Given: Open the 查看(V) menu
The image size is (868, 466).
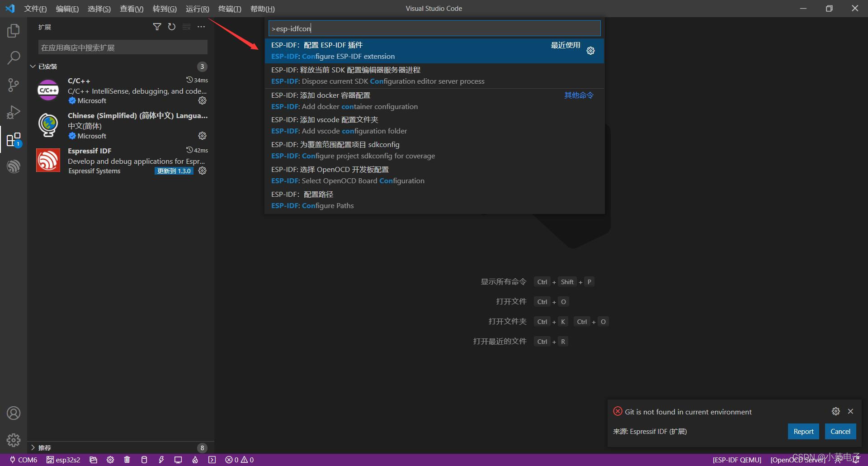Looking at the screenshot, I should 132,9.
